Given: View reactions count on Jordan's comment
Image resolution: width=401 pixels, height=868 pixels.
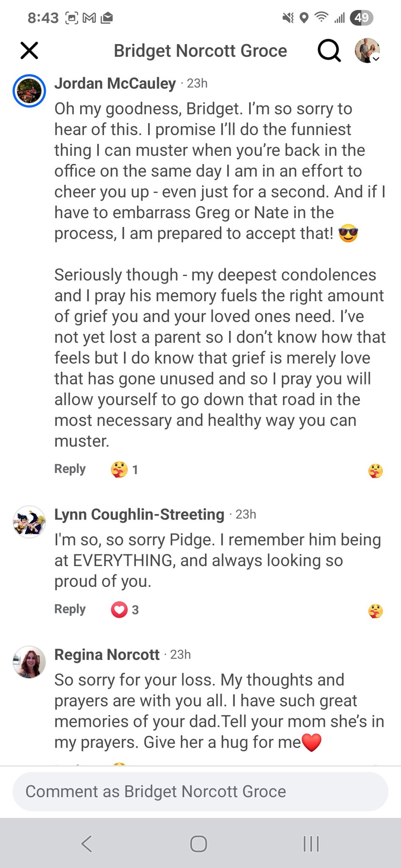Looking at the screenshot, I should 124,470.
